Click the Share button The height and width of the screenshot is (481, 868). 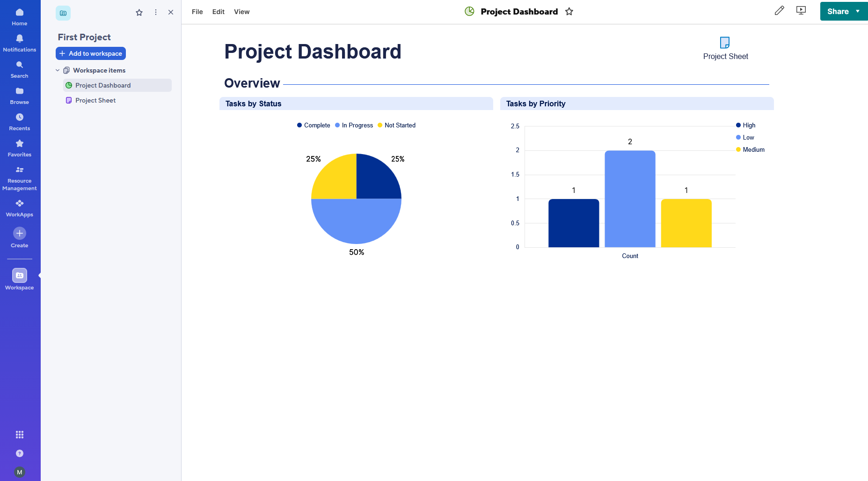click(838, 11)
